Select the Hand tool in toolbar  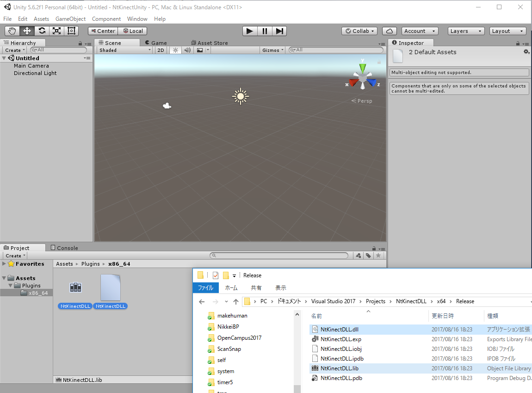pos(12,31)
